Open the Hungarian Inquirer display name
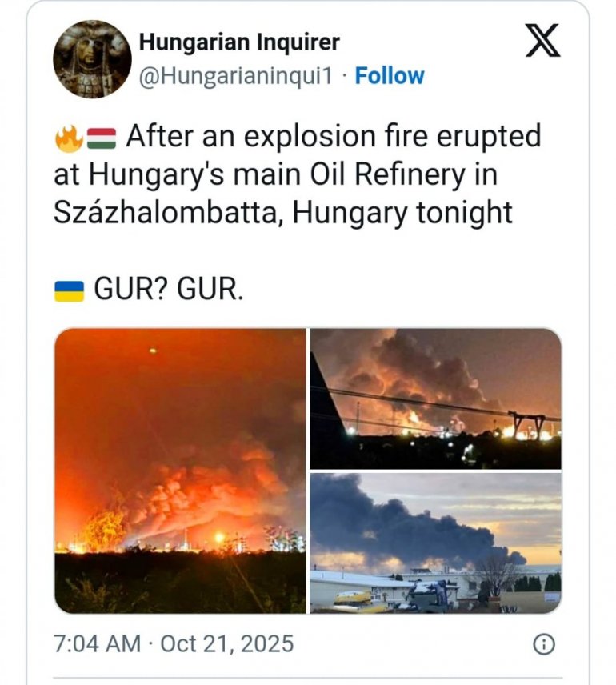The image size is (616, 685). point(239,42)
